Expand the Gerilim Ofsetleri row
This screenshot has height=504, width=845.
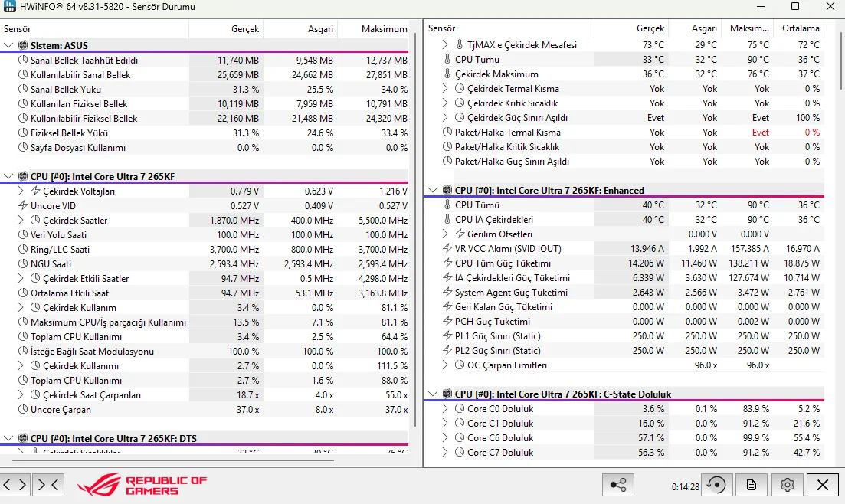point(444,234)
